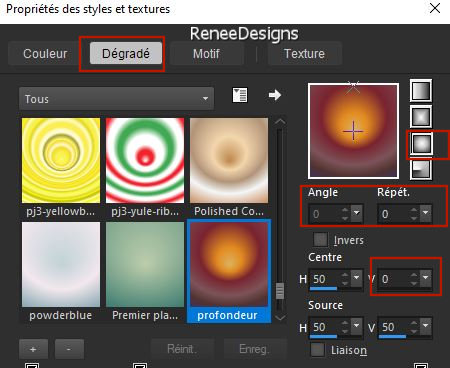
Task: Enable the Invers checkbox
Action: pos(321,239)
